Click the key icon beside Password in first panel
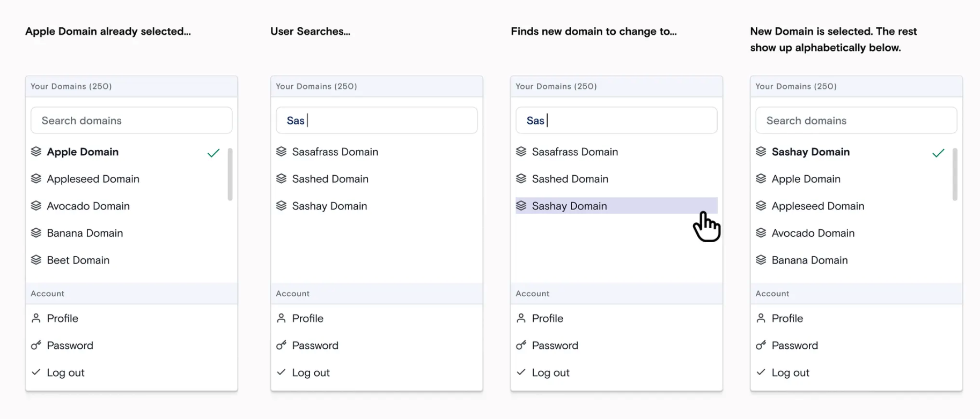 pyautogui.click(x=36, y=346)
